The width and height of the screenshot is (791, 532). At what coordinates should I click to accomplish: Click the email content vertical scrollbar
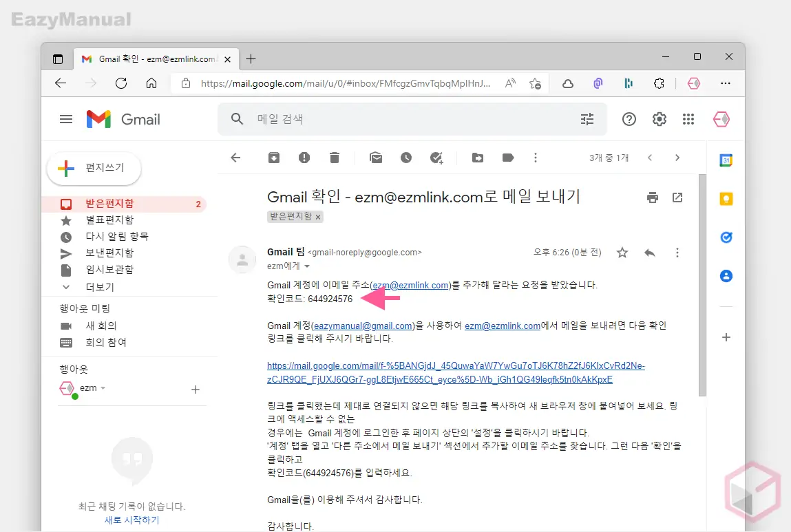[x=702, y=285]
